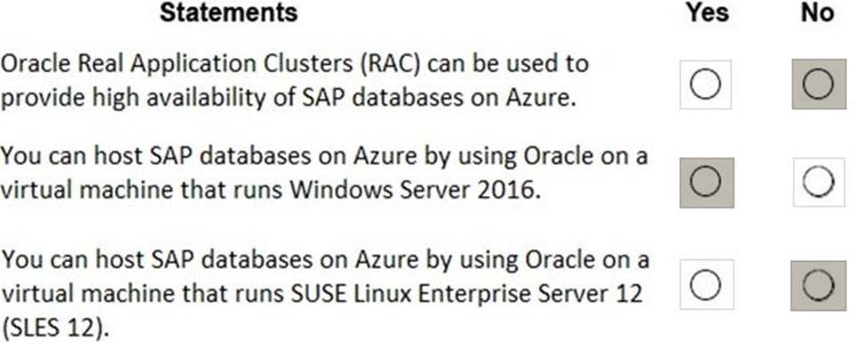This screenshot has height=342, width=868.
Task: Click the Statements column header
Action: pos(229,12)
